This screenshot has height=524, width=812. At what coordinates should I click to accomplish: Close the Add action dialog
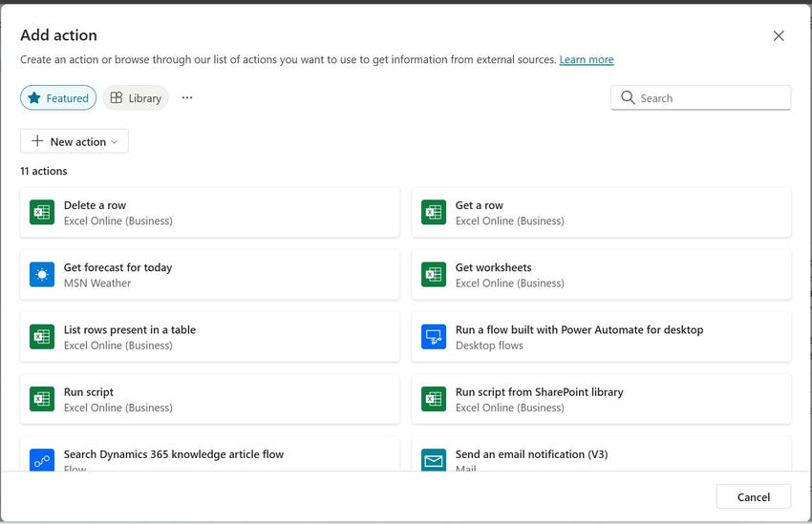coord(779,36)
